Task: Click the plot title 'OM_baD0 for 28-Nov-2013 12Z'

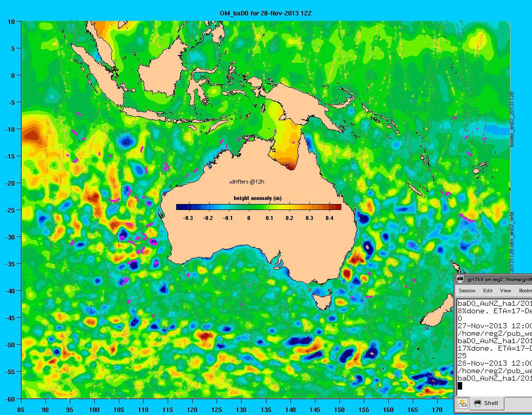Action: [x=266, y=13]
